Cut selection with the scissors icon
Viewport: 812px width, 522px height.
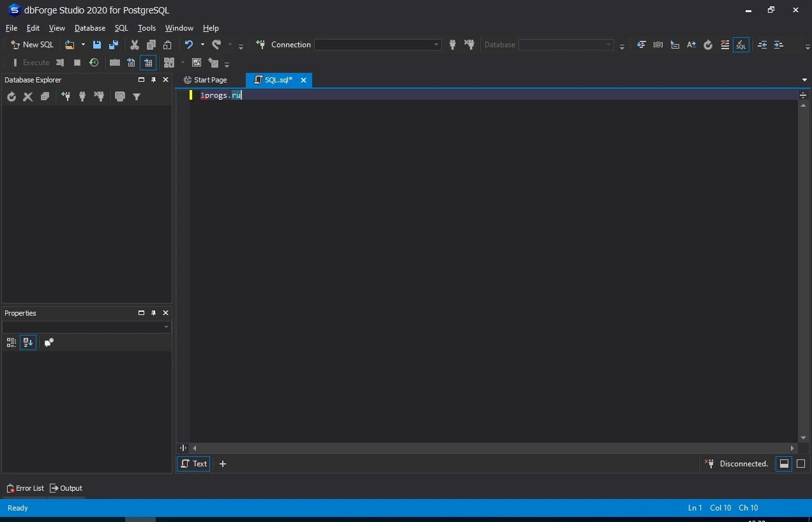[x=135, y=45]
